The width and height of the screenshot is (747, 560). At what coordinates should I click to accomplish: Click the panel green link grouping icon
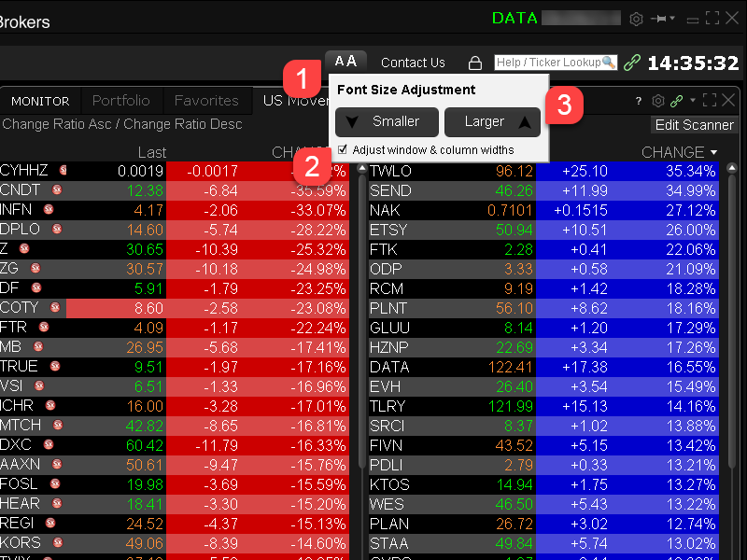(x=676, y=101)
